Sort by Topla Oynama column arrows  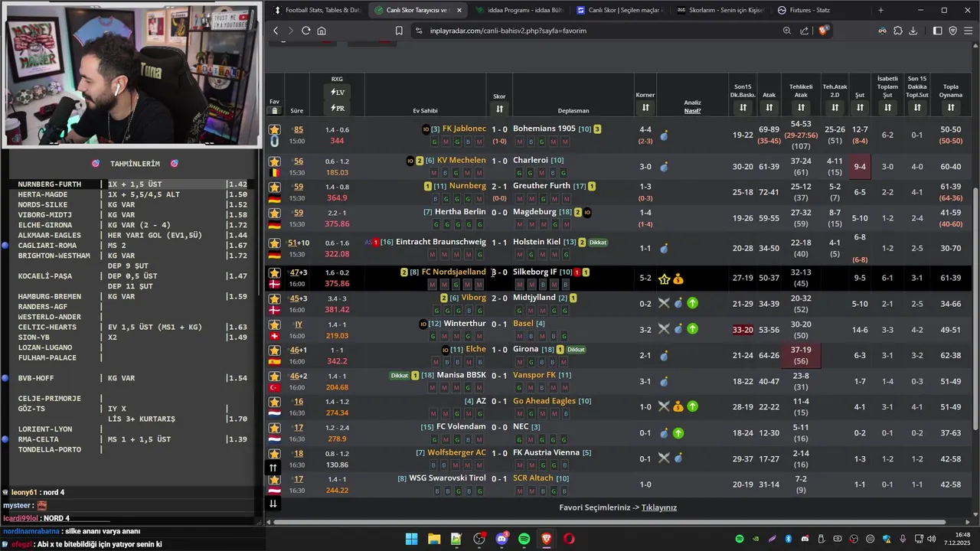[951, 108]
